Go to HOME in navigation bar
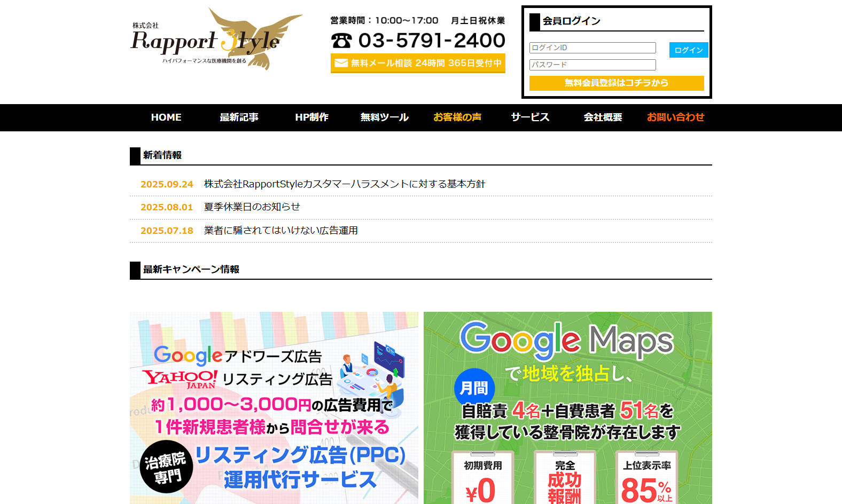Screen dimensions: 842x504 pos(166,117)
